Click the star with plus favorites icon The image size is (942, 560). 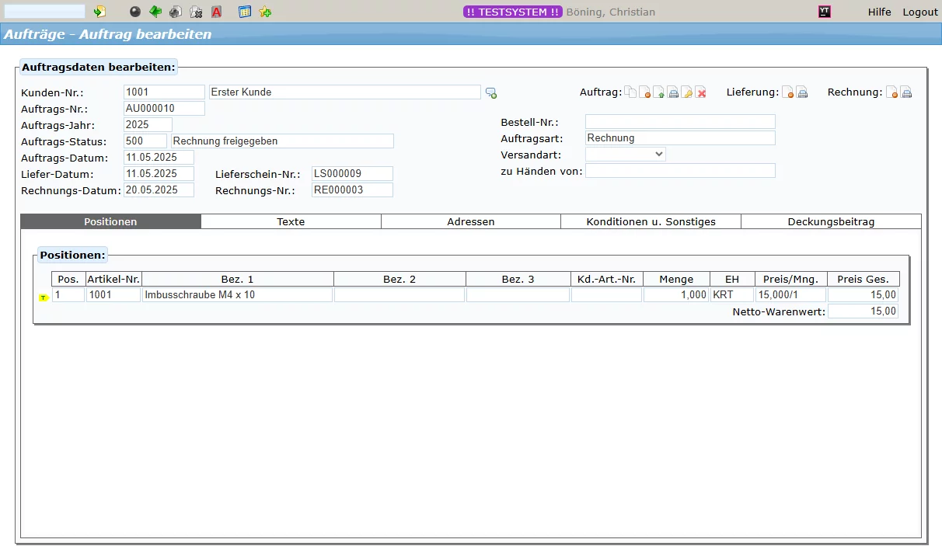tap(265, 12)
